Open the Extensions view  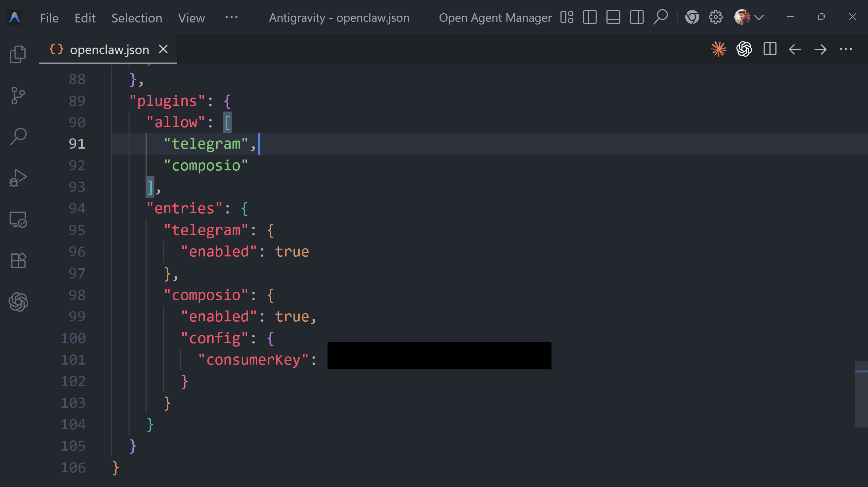[x=18, y=261]
